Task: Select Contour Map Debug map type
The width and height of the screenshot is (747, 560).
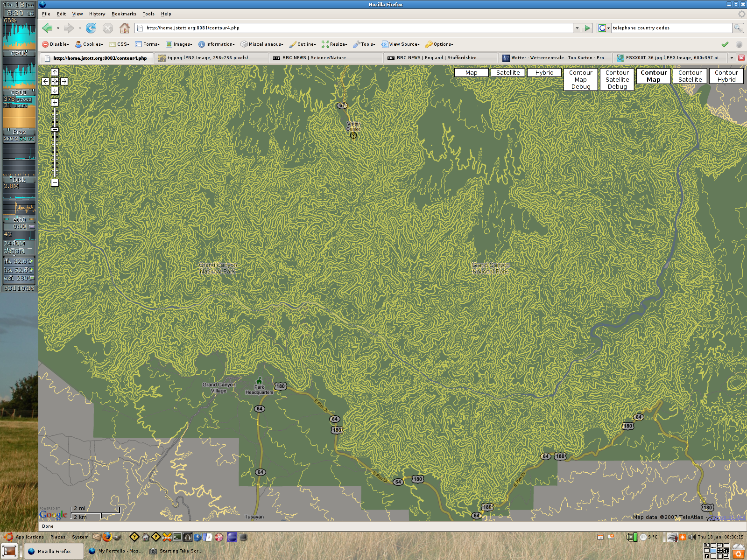Action: [x=581, y=79]
